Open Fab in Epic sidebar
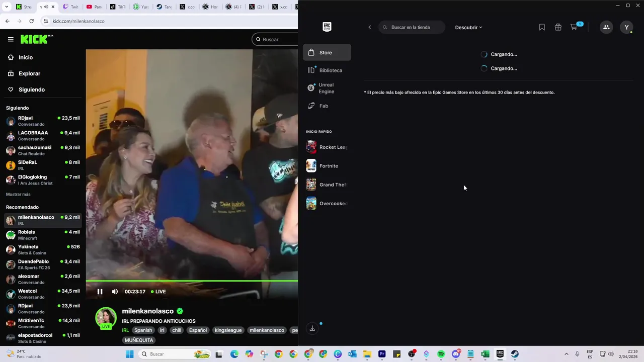The width and height of the screenshot is (644, 362). [327, 106]
